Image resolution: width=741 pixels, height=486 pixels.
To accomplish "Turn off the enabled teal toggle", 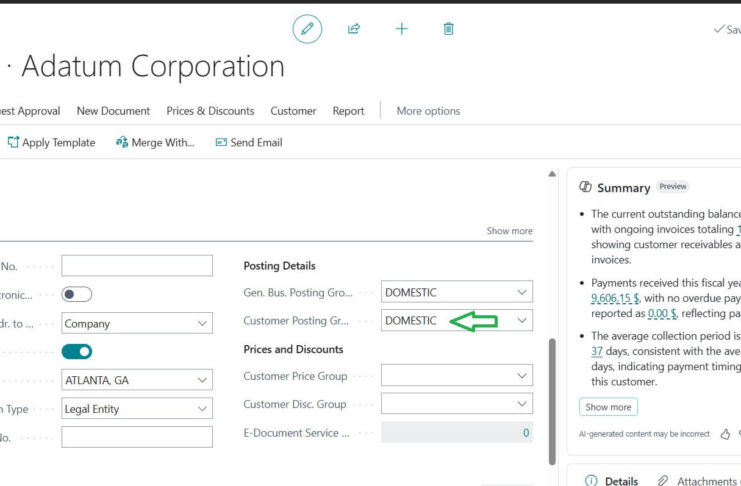I will (77, 352).
